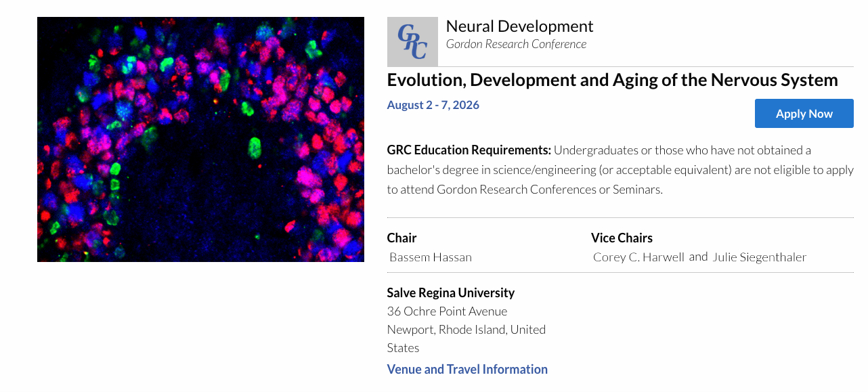This screenshot has width=868, height=392.
Task: Click the 36 Ochre Point Avenue address
Action: pyautogui.click(x=447, y=311)
